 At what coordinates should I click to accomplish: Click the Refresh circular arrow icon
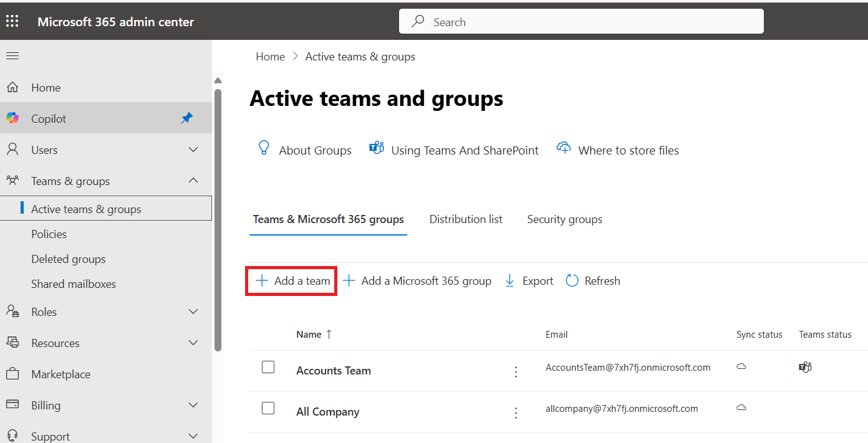(572, 281)
